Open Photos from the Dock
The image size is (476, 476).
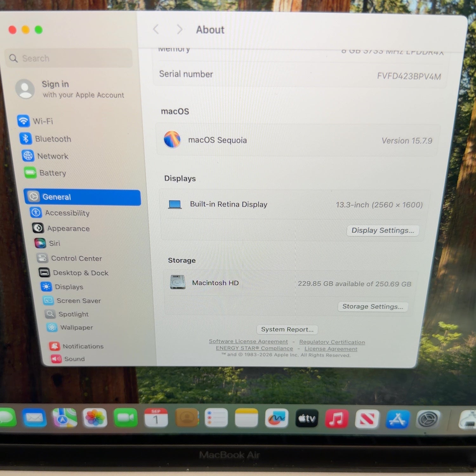coord(95,418)
